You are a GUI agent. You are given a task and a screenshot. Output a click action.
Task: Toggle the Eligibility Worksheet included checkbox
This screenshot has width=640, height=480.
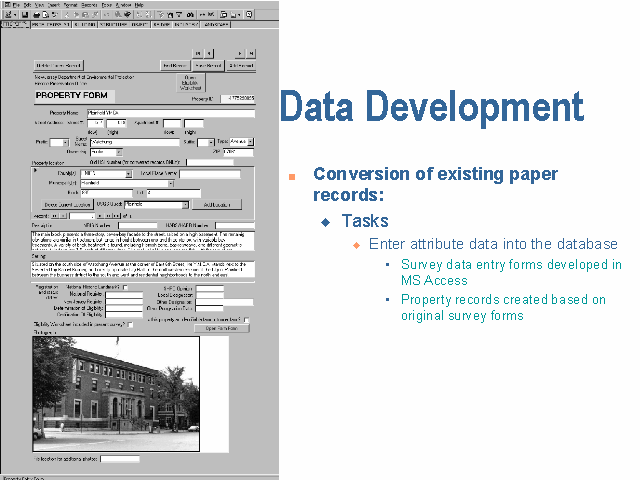[129, 324]
